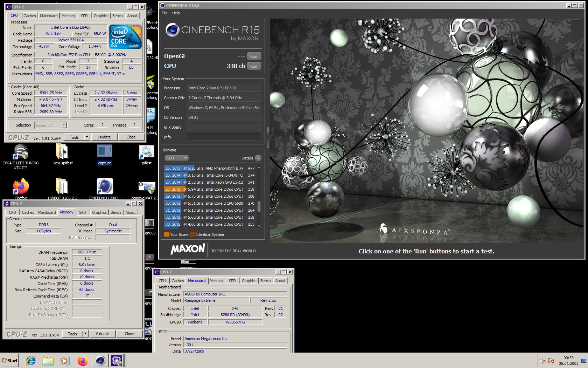Screen dimensions: 588x368
Task: Select the About tab in the Mainboard CPU-Z window
Action: [x=280, y=281]
